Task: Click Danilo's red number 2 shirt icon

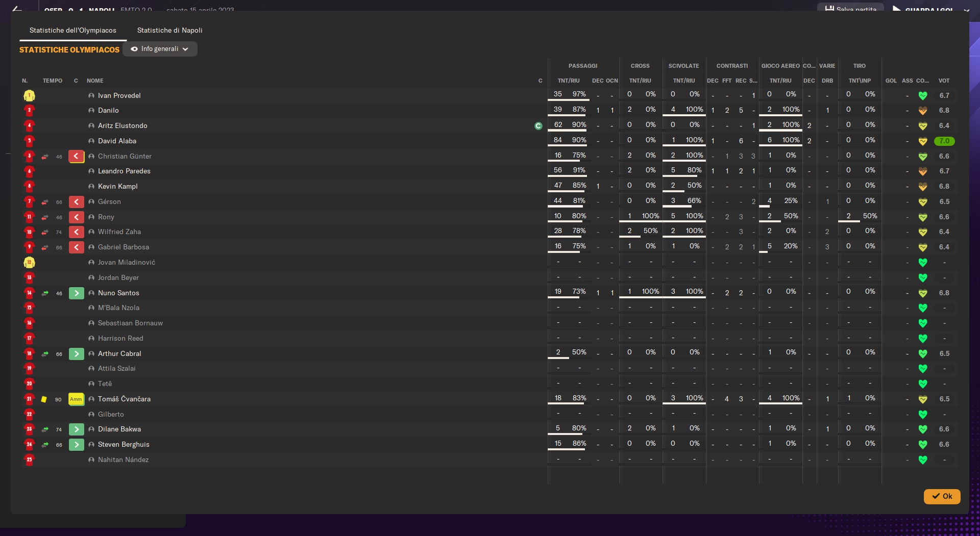Action: click(29, 110)
